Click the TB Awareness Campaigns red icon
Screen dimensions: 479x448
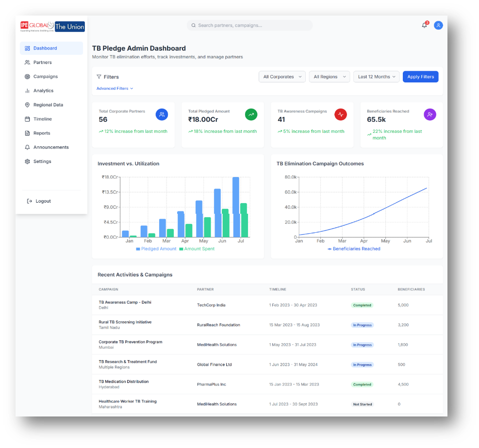341,114
